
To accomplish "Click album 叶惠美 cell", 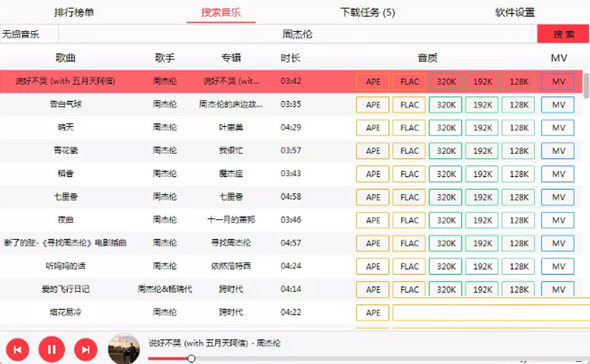I will (x=231, y=127).
